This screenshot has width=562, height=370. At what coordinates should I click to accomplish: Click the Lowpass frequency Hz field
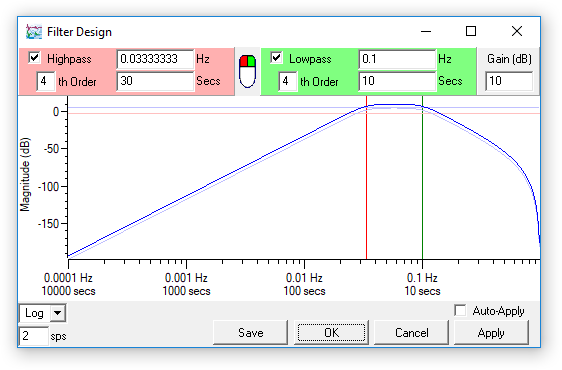click(397, 59)
